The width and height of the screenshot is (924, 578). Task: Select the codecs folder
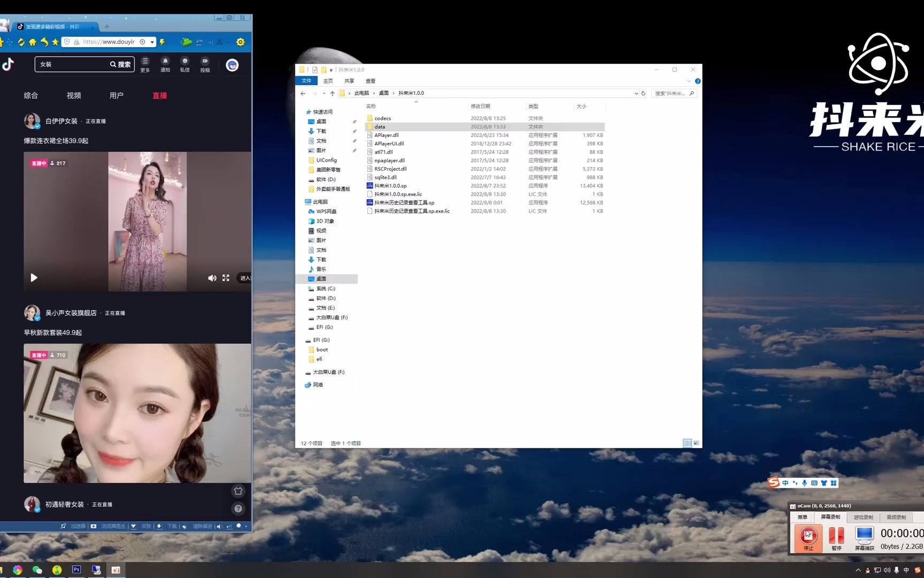point(383,118)
